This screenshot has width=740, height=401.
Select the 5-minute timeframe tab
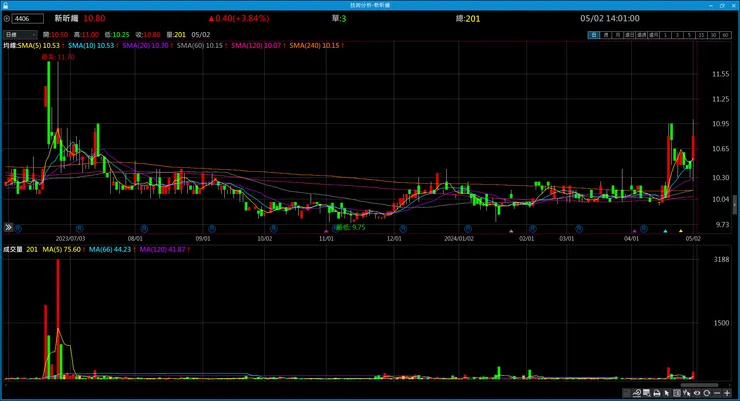(690, 35)
